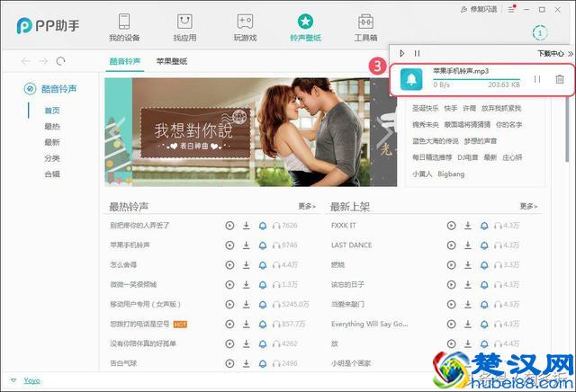Click the 苹果手机铃声.mp3 download progress bar
Image resolution: width=576 pixels, height=392 pixels.
click(x=476, y=79)
